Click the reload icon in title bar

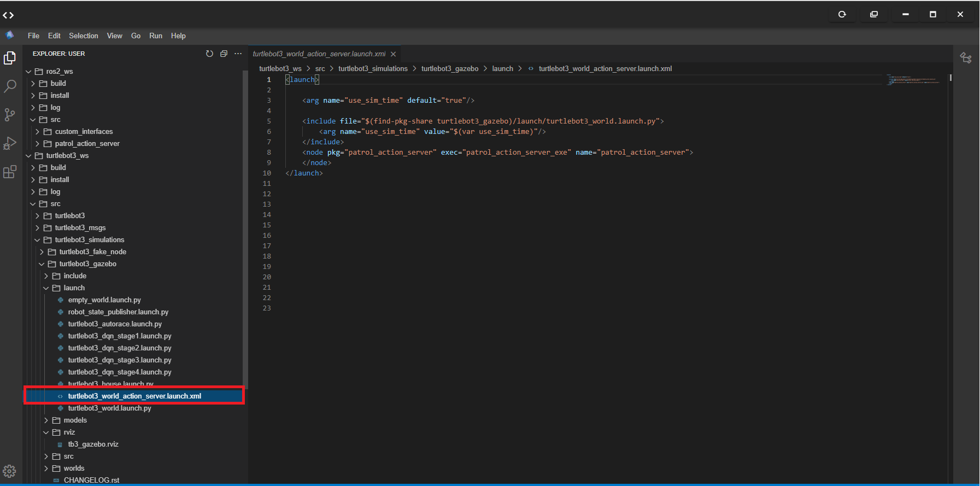click(842, 14)
